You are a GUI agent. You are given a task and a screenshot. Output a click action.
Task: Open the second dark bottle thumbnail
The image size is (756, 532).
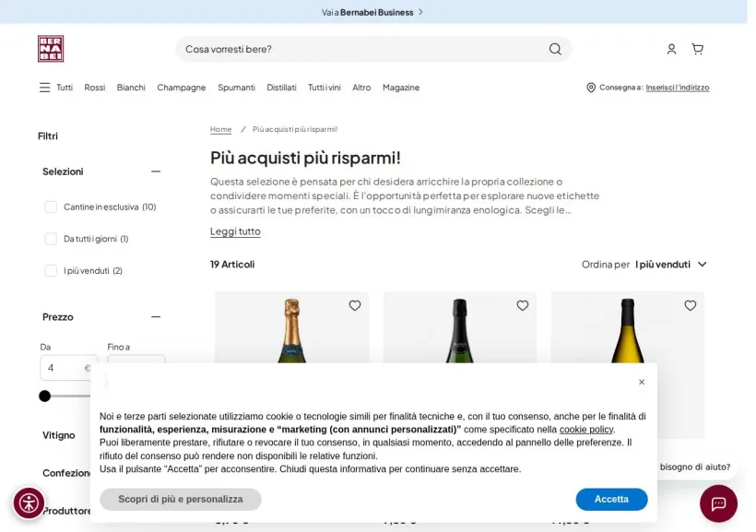(x=459, y=330)
